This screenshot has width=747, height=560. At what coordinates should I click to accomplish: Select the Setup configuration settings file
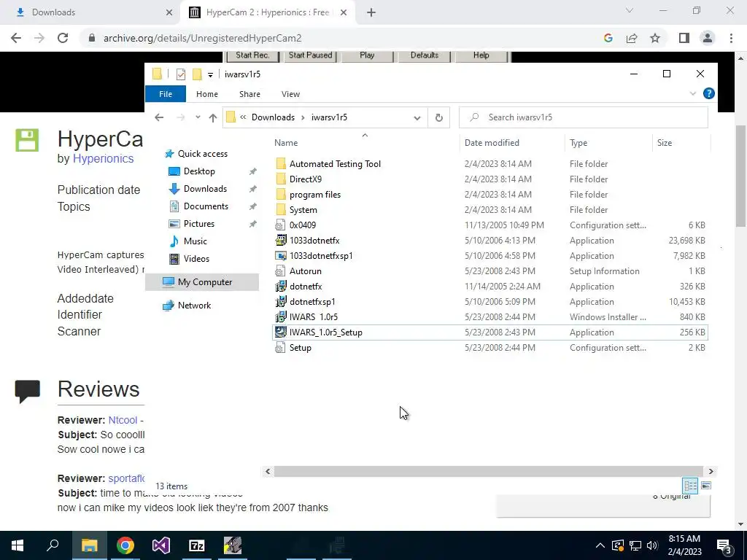tap(300, 348)
